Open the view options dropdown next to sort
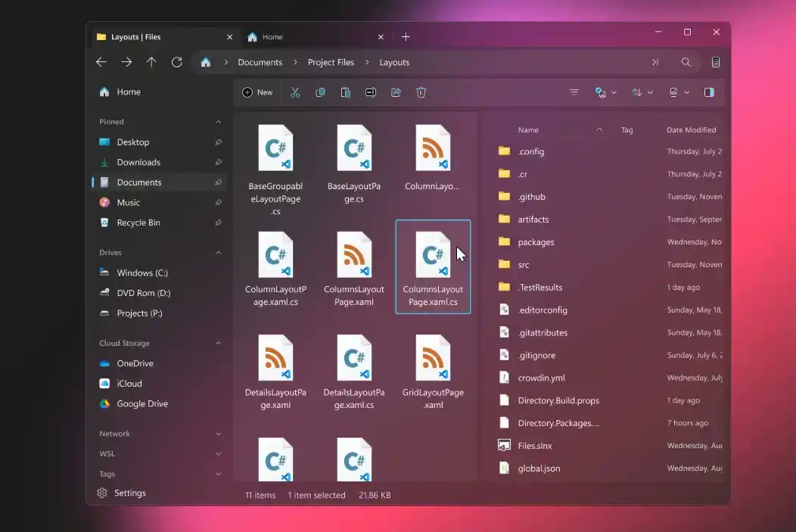Screen dimensions: 796x532 (679, 92)
